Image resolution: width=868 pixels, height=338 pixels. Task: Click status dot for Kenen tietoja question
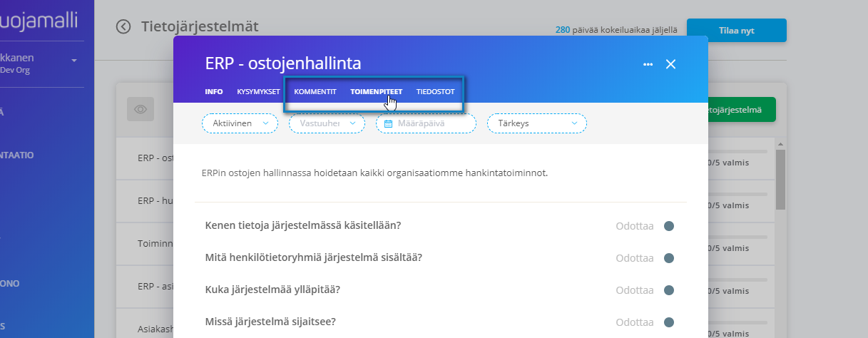coord(668,226)
